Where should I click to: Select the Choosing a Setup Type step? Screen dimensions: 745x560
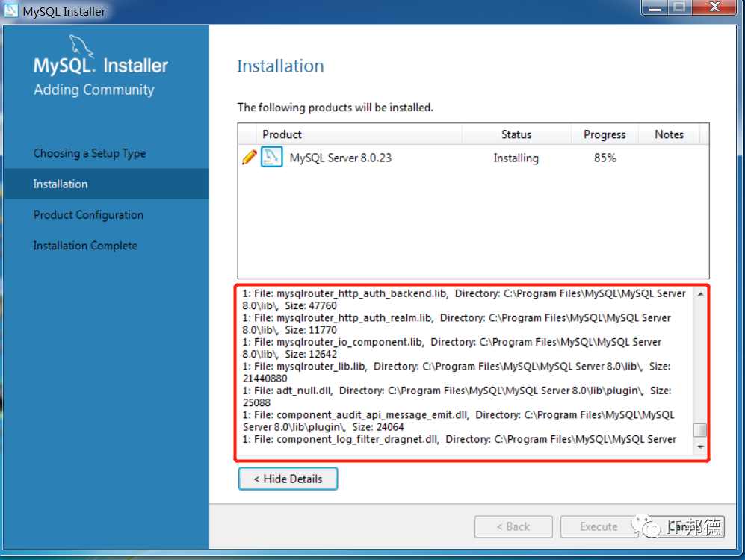[x=90, y=153]
